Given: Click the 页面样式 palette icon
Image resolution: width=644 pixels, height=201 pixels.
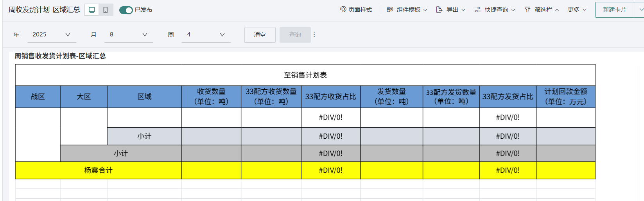Looking at the screenshot, I should click(x=343, y=9).
